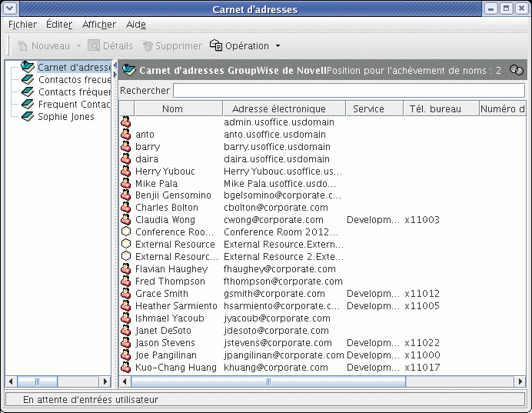Click the linked circles icon in header
Screen dimensions: 532x413
point(517,70)
